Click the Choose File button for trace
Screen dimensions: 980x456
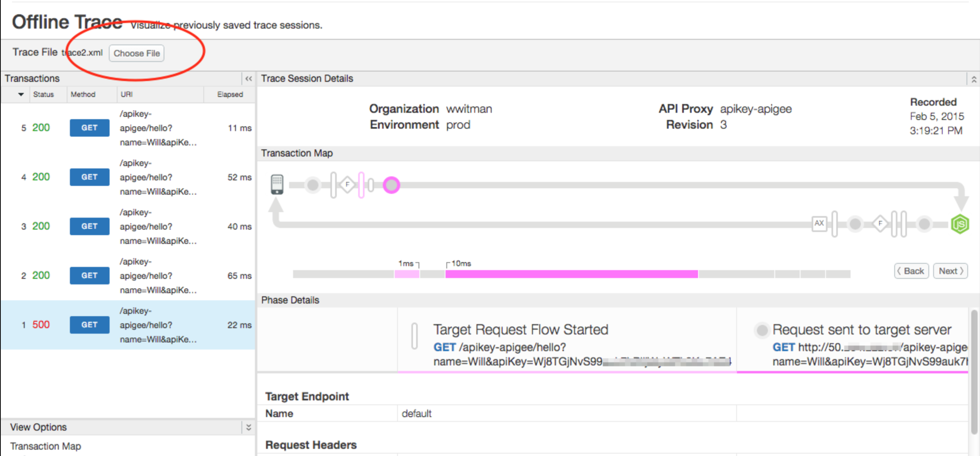(x=136, y=53)
